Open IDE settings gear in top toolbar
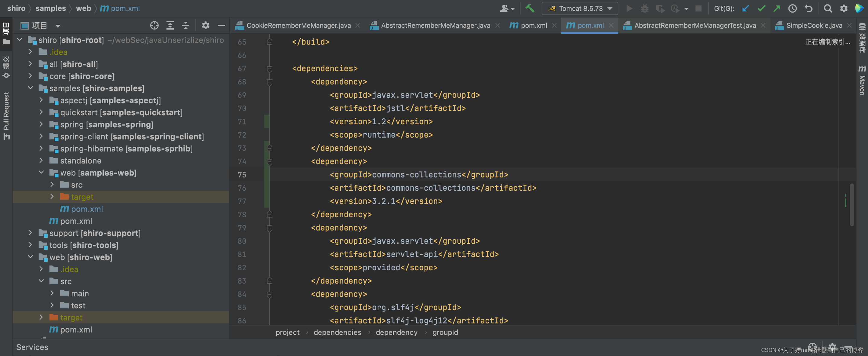The width and height of the screenshot is (868, 356). click(x=843, y=8)
